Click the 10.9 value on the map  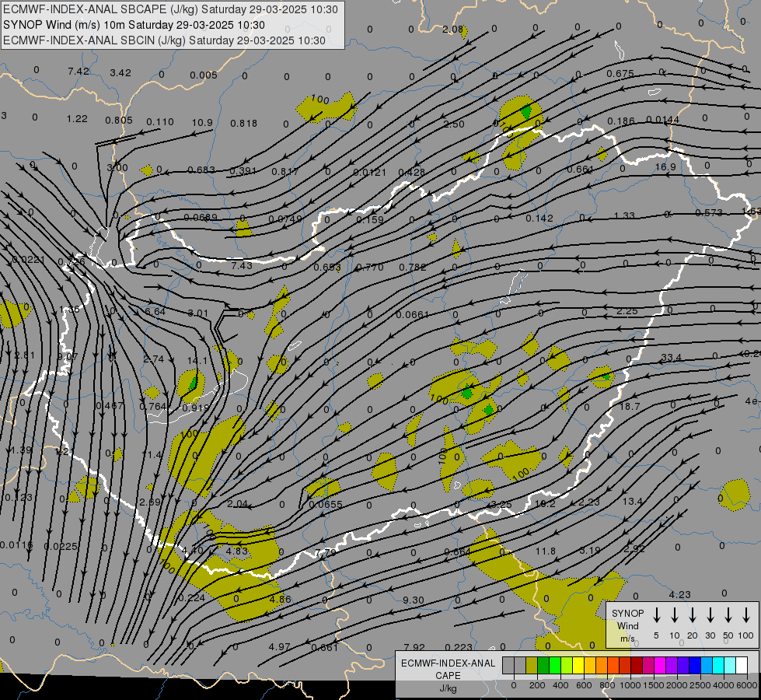(x=202, y=122)
